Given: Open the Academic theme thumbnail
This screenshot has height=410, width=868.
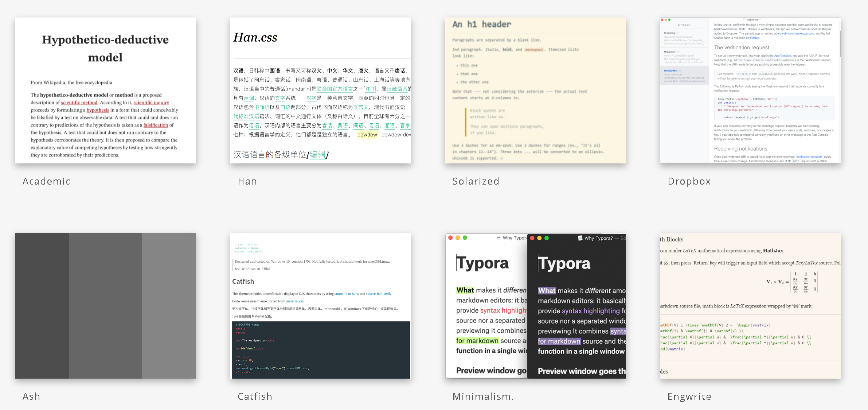Looking at the screenshot, I should tap(105, 90).
